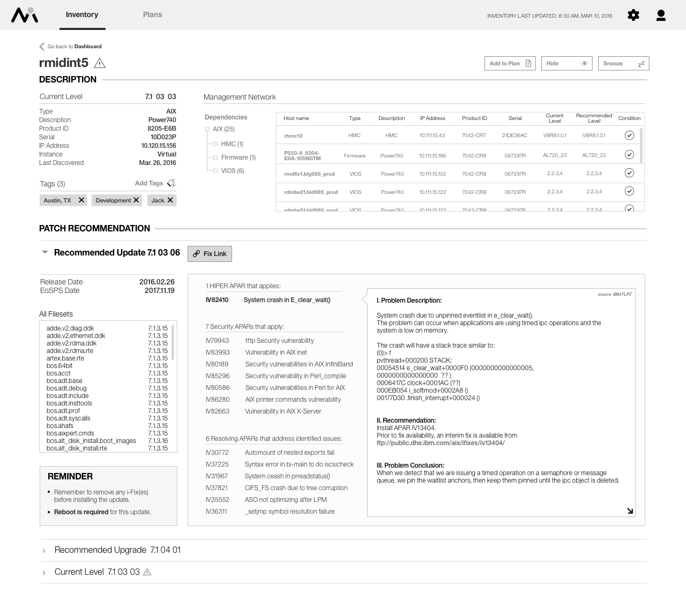The width and height of the screenshot is (686, 616).
Task: Select fileset bos.aixpert.cmds
Action: pos(107,433)
